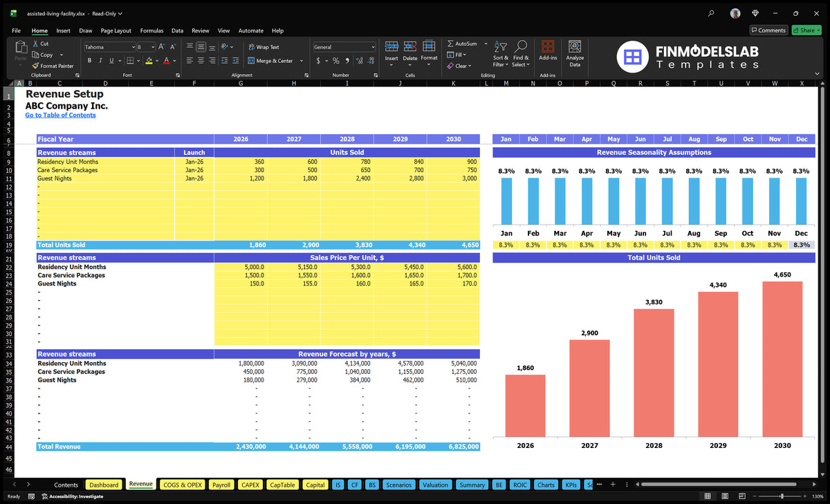Open the Tahoma font name dropdown

tap(132, 47)
